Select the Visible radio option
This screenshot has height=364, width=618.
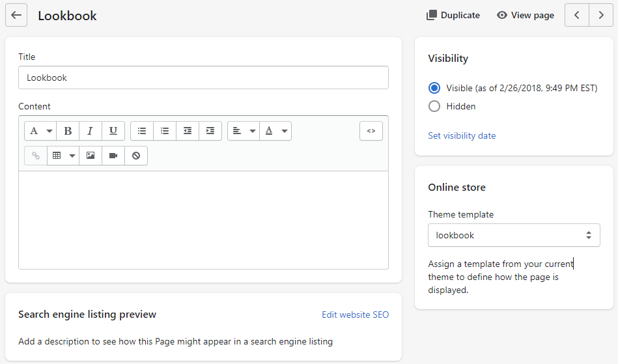coord(434,88)
